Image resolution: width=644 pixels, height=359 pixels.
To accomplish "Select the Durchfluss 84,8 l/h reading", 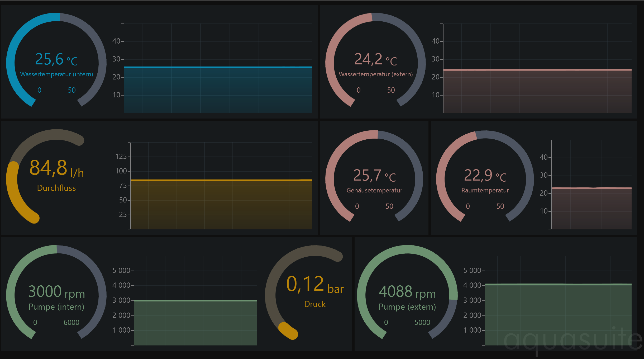I will pyautogui.click(x=56, y=168).
